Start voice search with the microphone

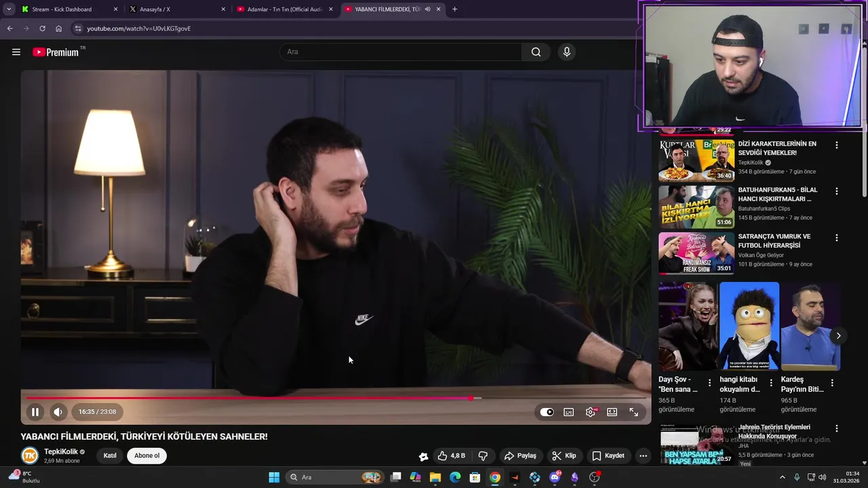[567, 52]
